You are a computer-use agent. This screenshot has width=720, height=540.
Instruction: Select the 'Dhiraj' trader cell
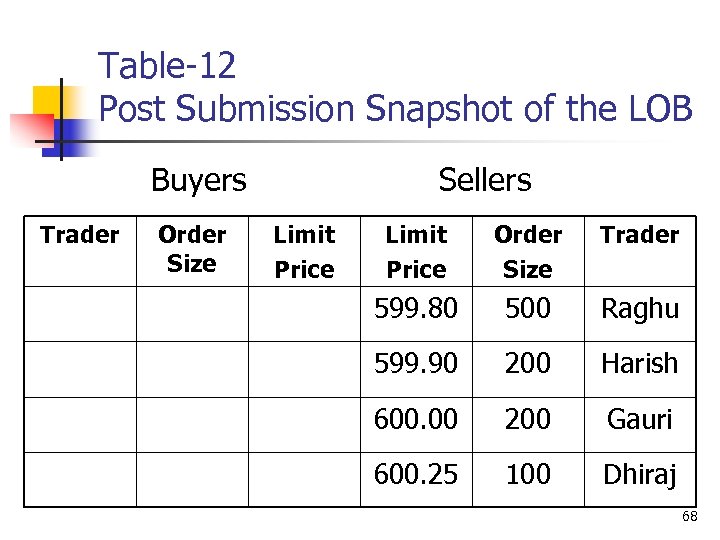point(640,474)
